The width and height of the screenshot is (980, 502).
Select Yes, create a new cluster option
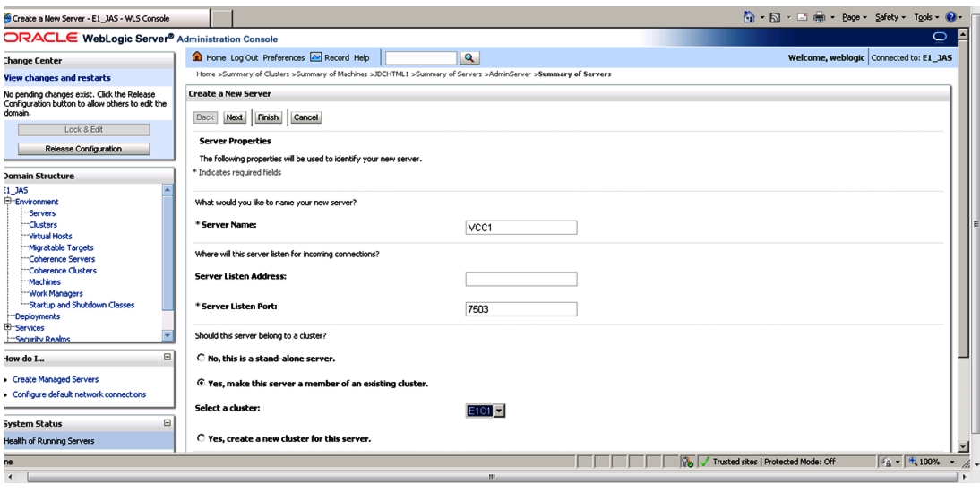(201, 438)
